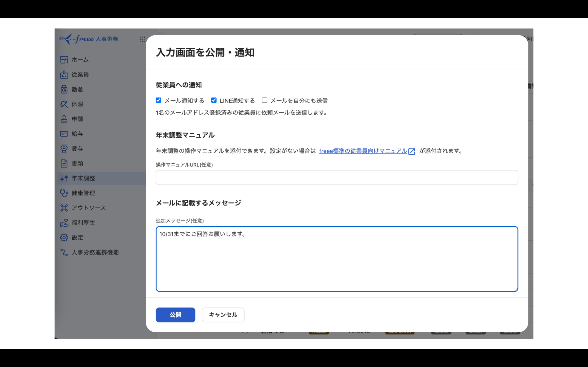Open 年末調整 in the sidebar menu
The height and width of the screenshot is (367, 588).
[83, 178]
